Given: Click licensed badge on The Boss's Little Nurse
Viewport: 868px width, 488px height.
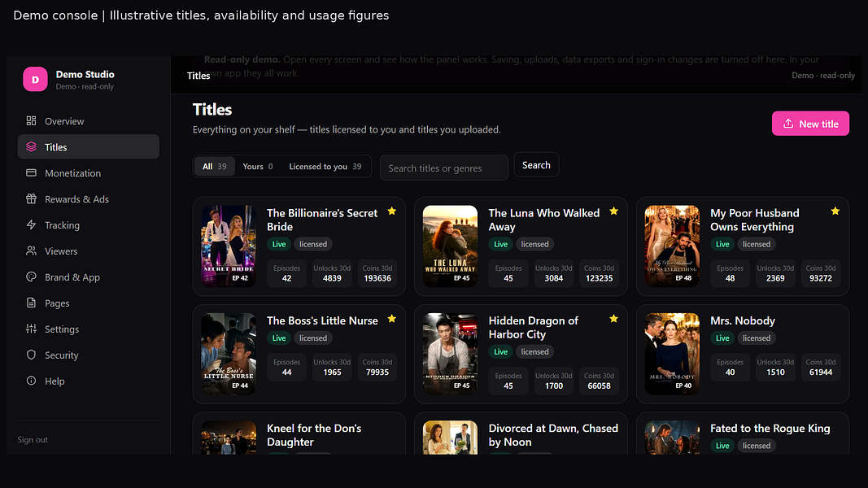Looking at the screenshot, I should [x=312, y=338].
